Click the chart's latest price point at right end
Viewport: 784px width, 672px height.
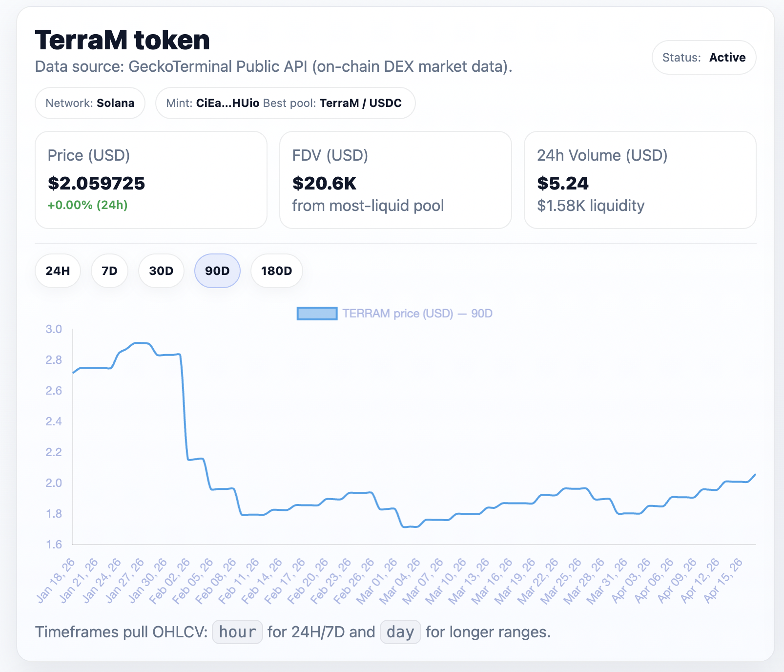pos(755,474)
